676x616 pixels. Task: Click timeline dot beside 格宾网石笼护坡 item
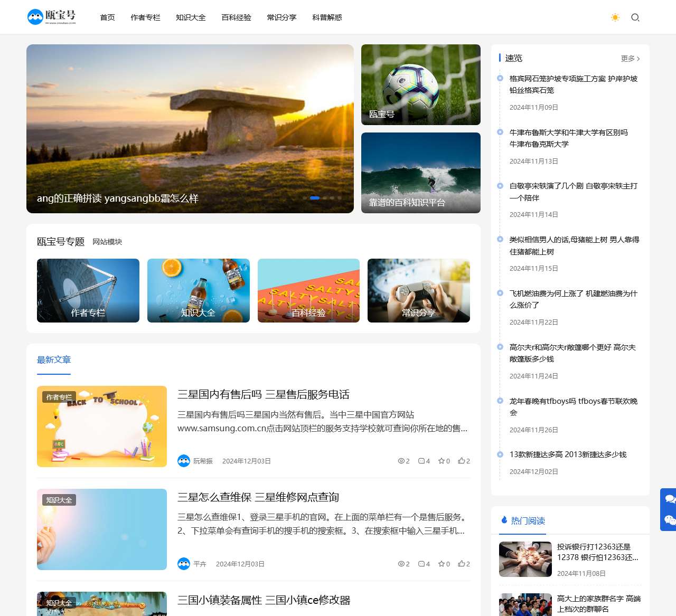click(500, 78)
